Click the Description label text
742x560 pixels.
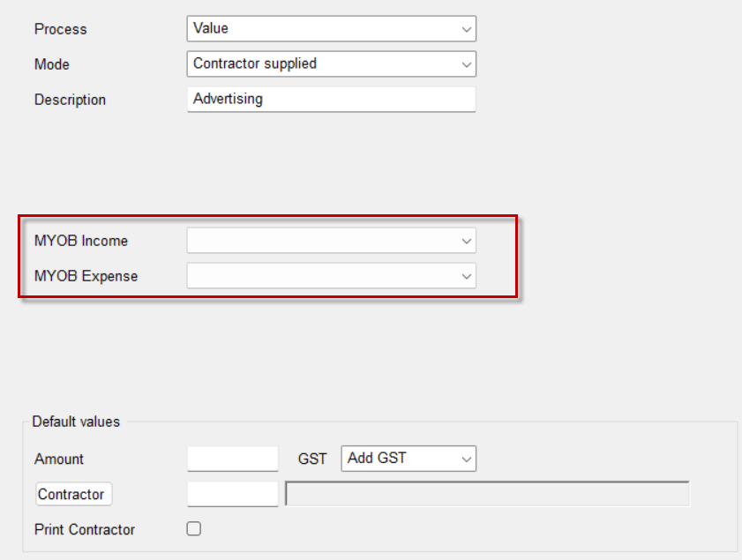click(x=70, y=100)
